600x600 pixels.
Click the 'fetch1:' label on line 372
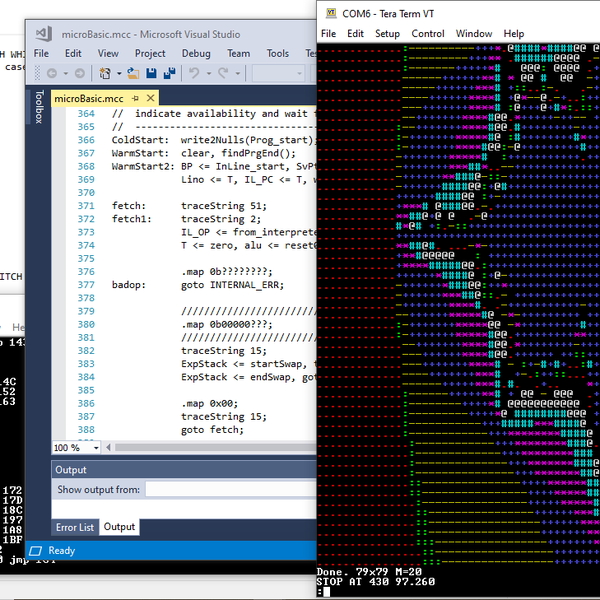(x=132, y=219)
